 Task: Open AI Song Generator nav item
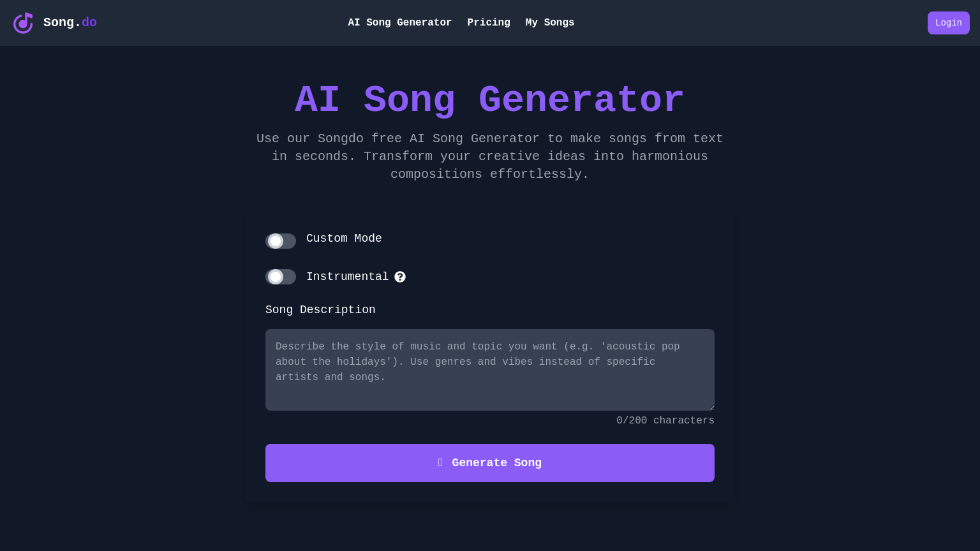point(399,23)
